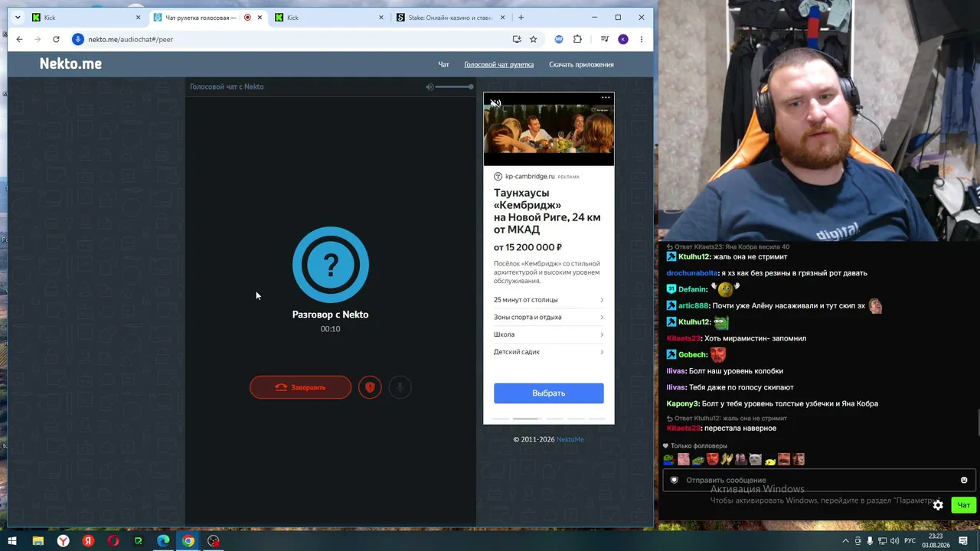Insert the yellow duck emote
Viewport: 980px width, 551px height.
(x=769, y=460)
